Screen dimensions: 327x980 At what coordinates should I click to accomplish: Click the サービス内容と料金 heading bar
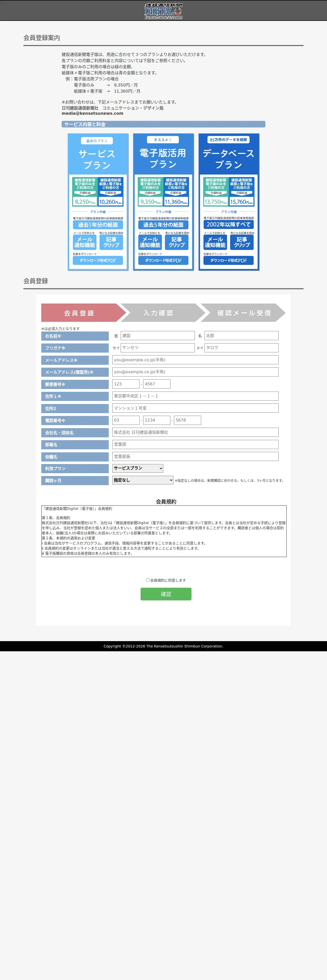[163, 124]
